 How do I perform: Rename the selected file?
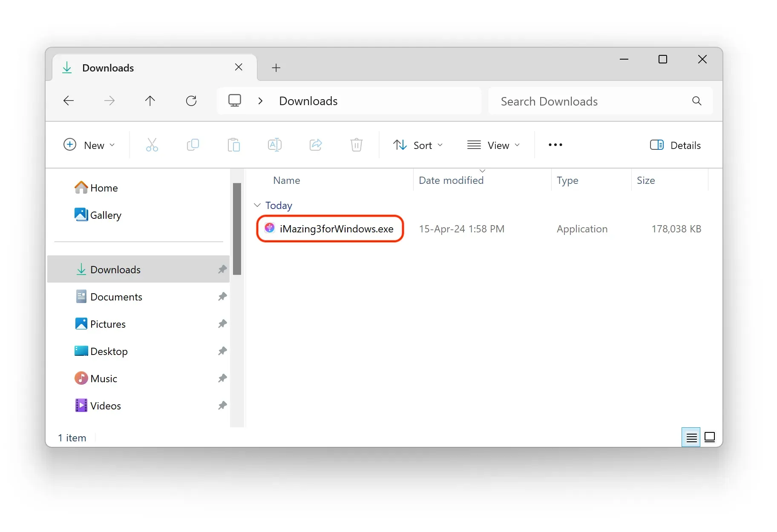[274, 145]
